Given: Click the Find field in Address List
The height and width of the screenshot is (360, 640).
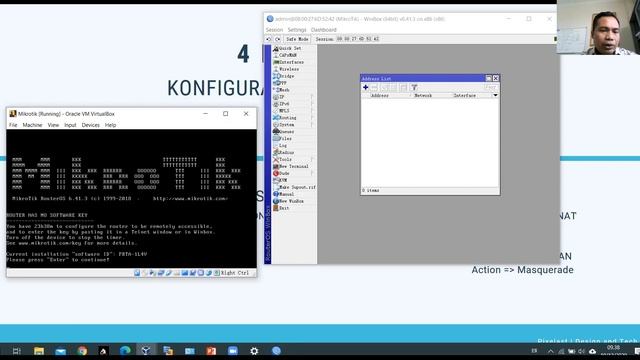Looking at the screenshot, I should point(491,87).
